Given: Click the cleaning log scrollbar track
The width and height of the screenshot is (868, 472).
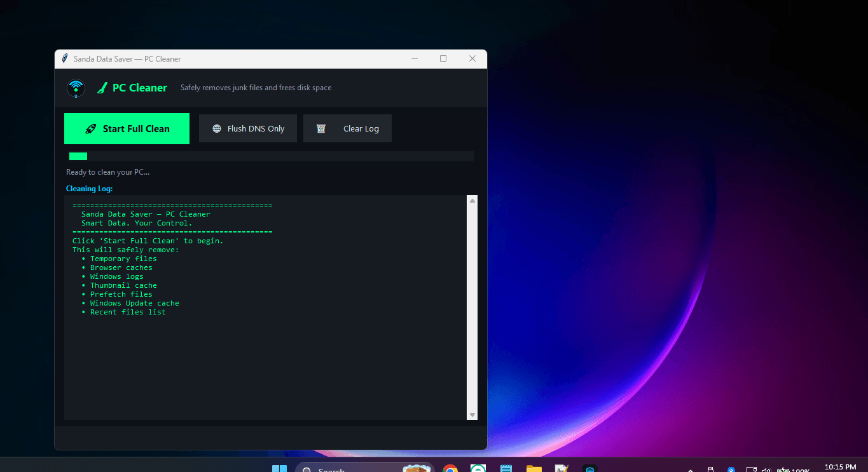Looking at the screenshot, I should (472, 307).
